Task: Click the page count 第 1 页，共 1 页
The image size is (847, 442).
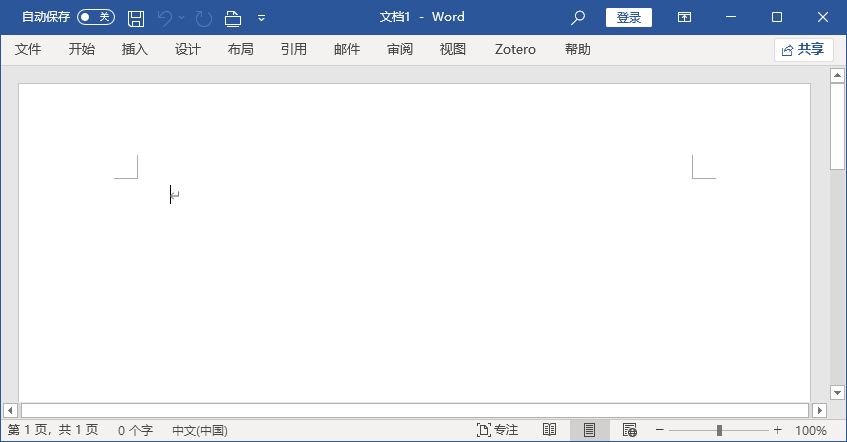Action: tap(53, 430)
